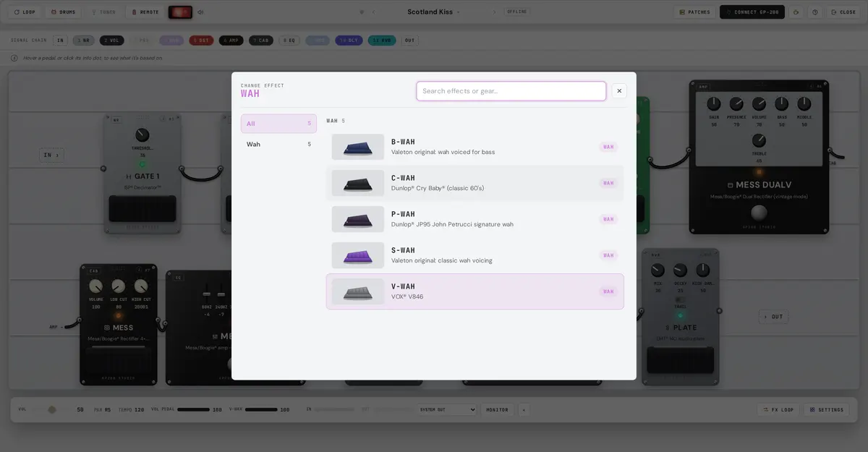
Task: Open the Loop panel
Action: click(x=24, y=12)
